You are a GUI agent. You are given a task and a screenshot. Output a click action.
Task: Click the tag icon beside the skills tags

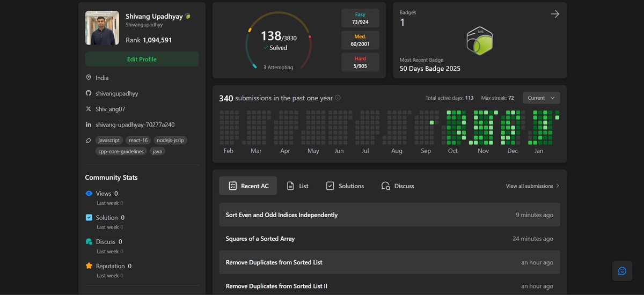click(x=89, y=140)
